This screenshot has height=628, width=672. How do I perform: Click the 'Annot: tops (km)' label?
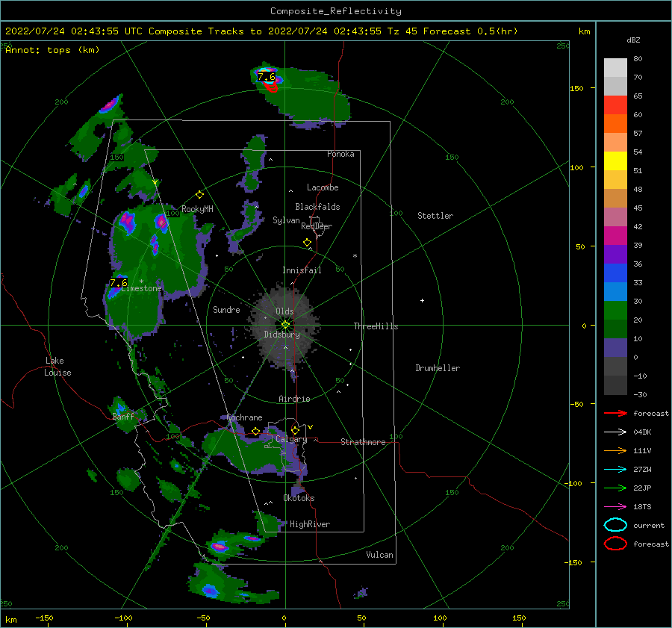52,50
